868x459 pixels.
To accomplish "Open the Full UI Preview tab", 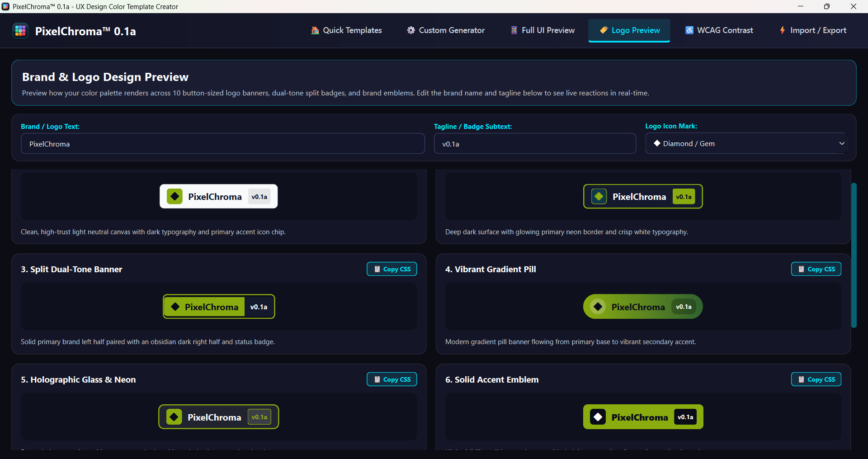I will 542,30.
